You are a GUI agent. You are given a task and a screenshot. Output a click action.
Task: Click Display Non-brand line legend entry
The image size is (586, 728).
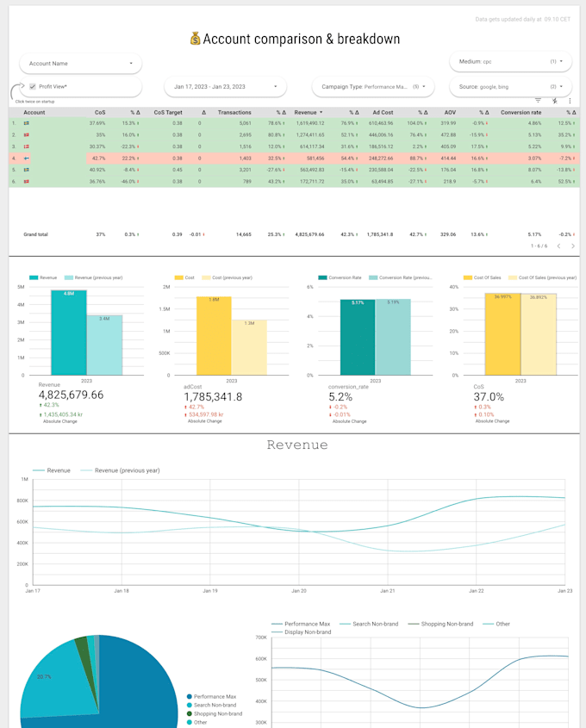(x=302, y=632)
